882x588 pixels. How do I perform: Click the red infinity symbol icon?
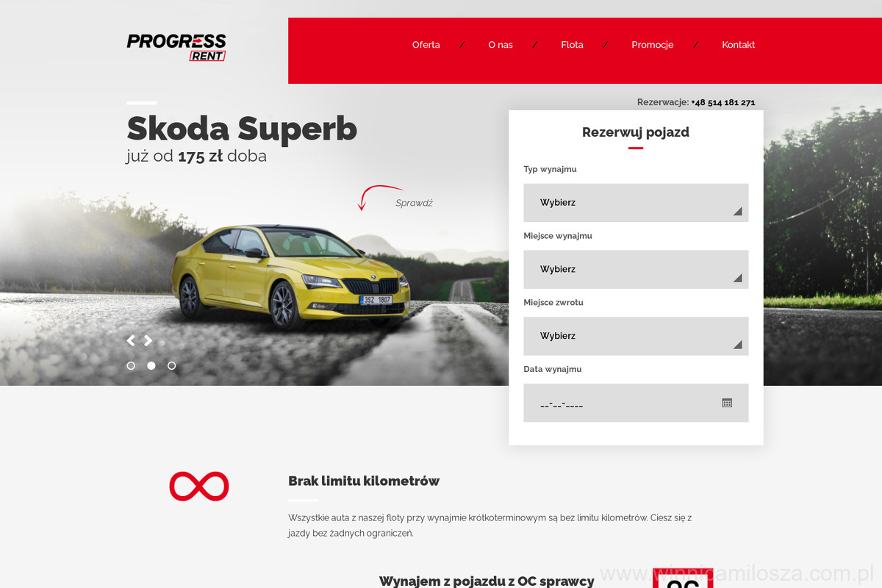pos(199,487)
